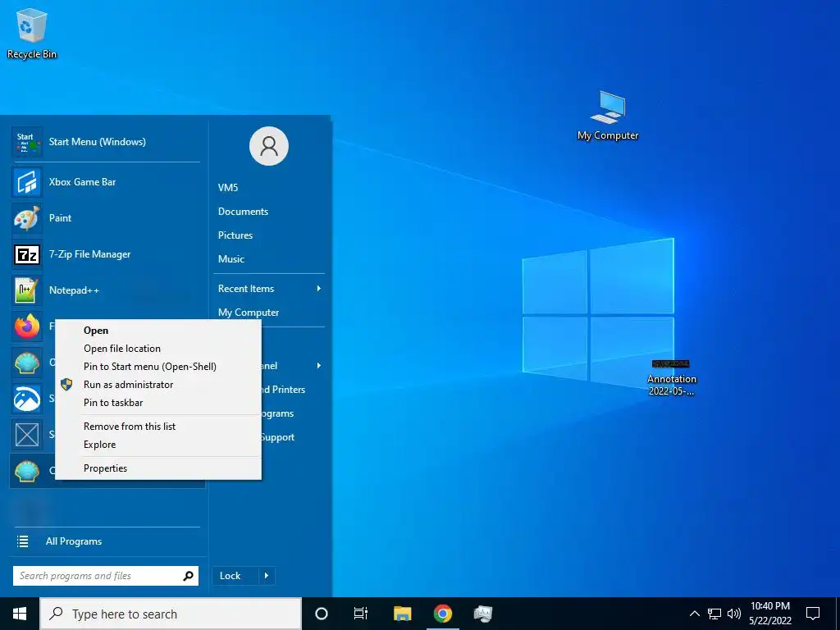Screen dimensions: 840x630
Task: Open Documents in start menu
Action: coord(243,212)
